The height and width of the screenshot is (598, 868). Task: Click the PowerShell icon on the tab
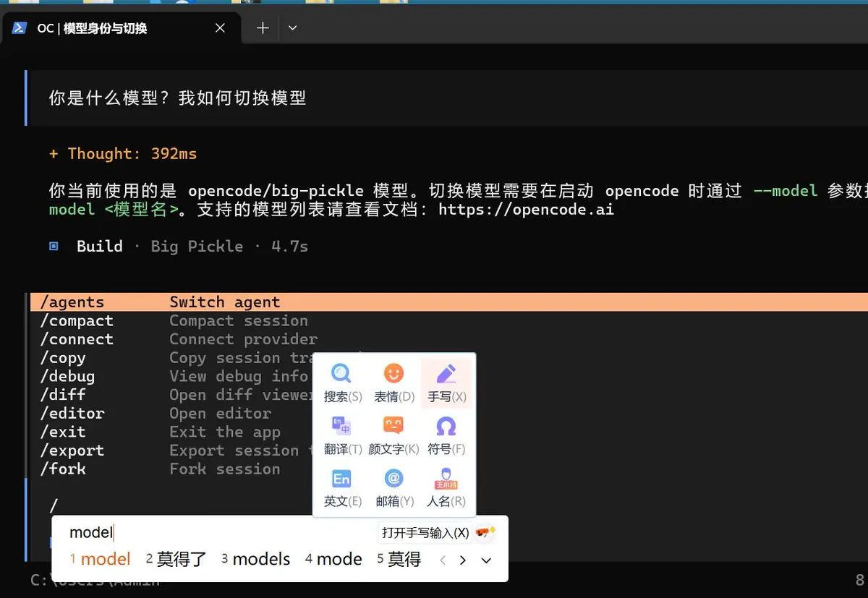click(x=20, y=28)
